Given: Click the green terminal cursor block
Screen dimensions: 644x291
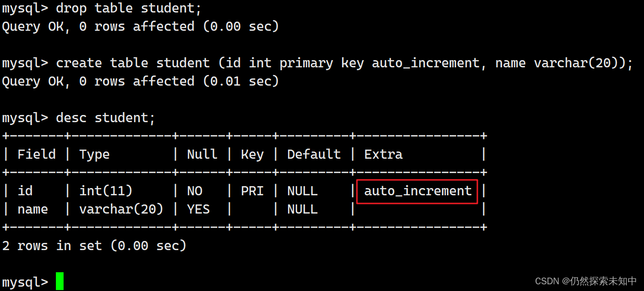Looking at the screenshot, I should pos(59,281).
